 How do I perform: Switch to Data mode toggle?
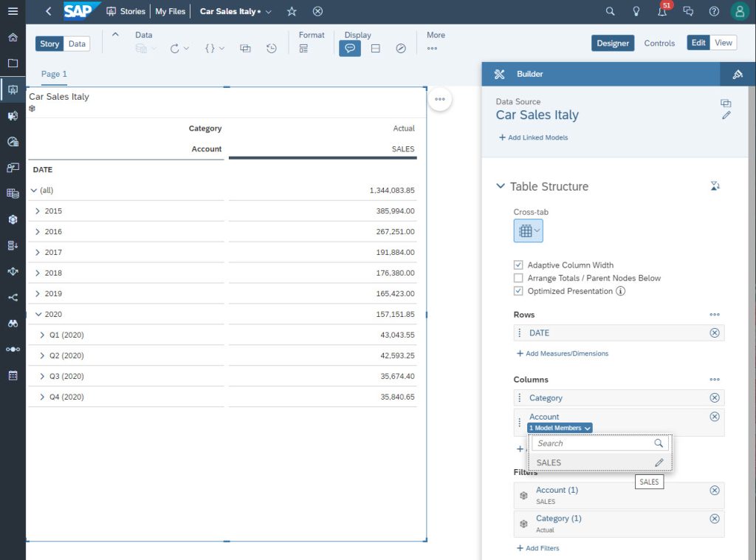(77, 44)
